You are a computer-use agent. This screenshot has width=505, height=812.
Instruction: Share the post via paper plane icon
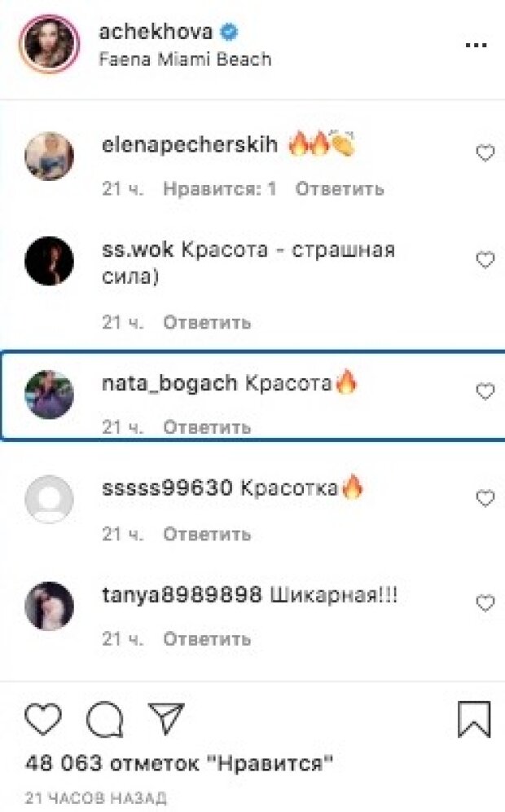point(166,717)
